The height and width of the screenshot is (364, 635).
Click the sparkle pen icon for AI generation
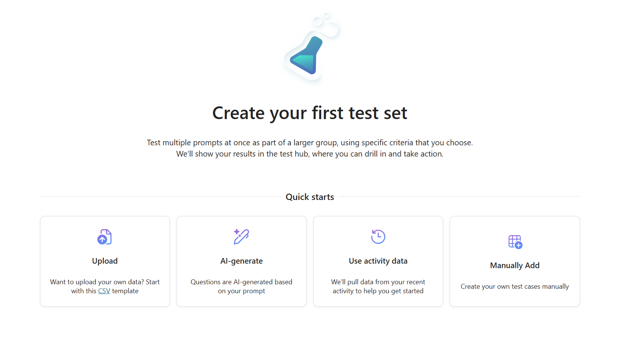pyautogui.click(x=241, y=237)
